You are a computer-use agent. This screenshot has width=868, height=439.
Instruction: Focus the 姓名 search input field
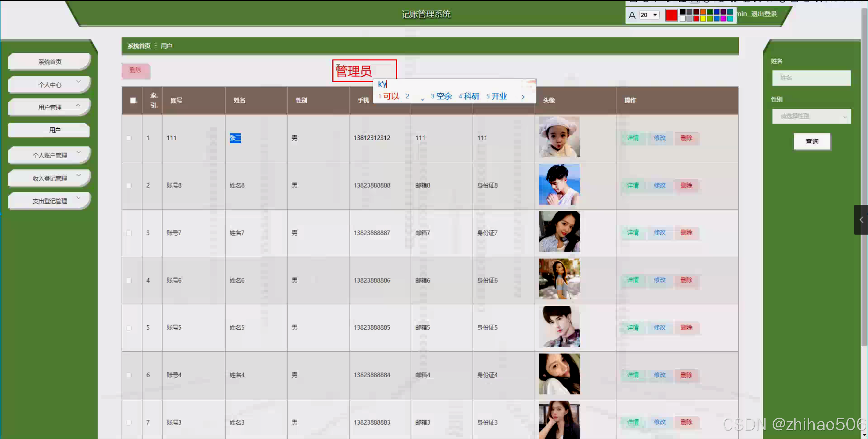(811, 78)
